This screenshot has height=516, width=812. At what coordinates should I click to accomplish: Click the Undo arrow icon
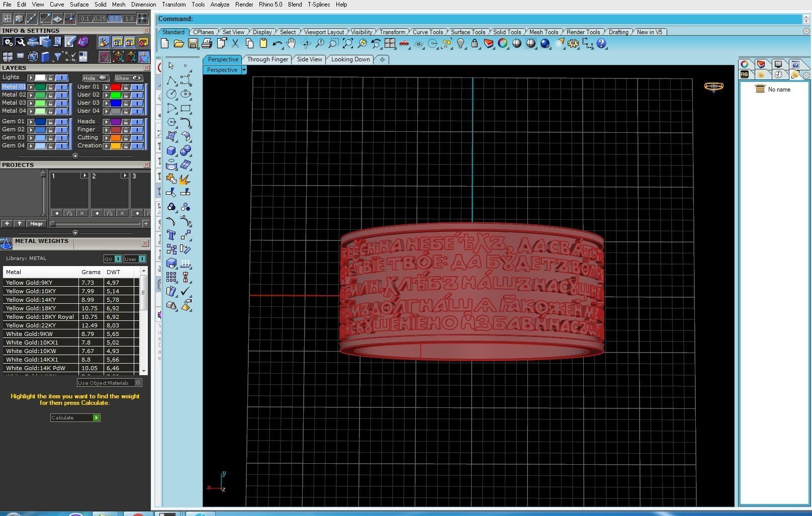point(277,44)
